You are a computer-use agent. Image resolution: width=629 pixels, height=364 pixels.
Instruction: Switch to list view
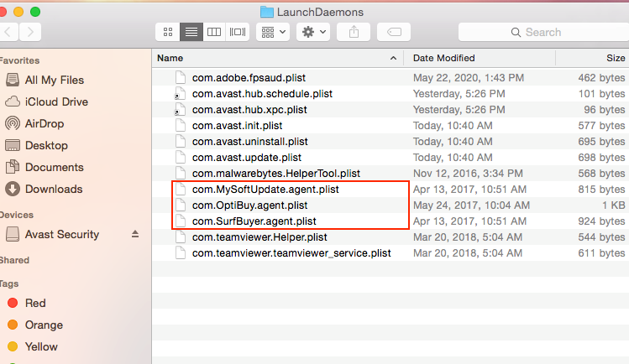coord(191,32)
